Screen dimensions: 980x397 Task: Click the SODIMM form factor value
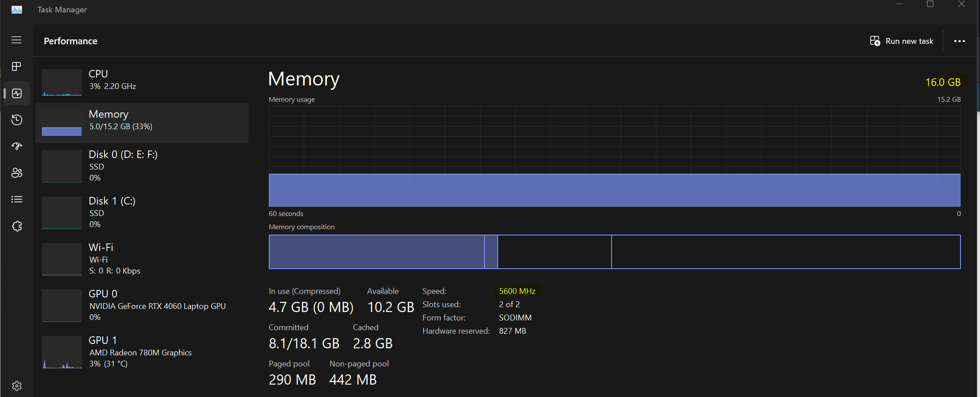point(515,318)
